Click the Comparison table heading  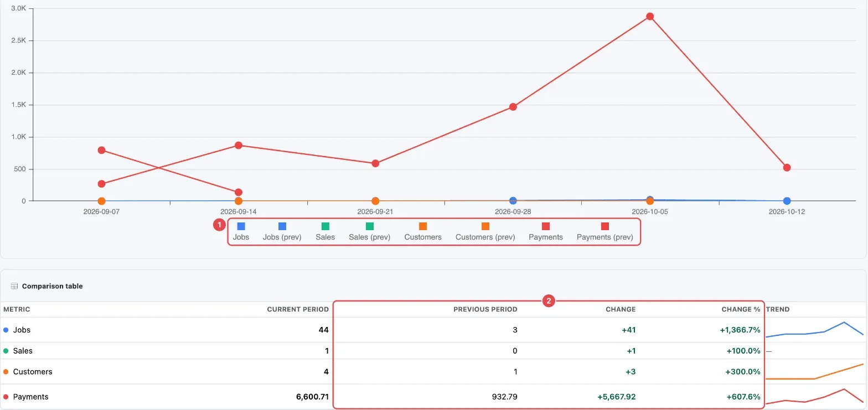(x=53, y=286)
